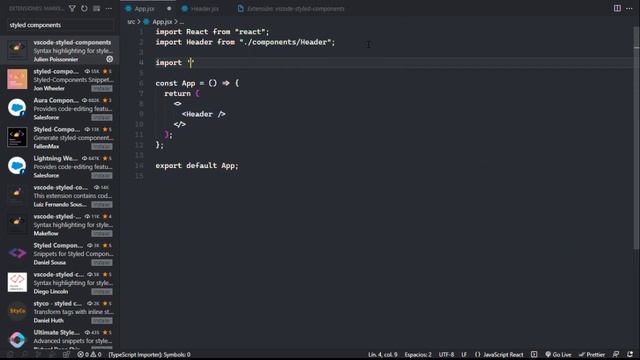The image size is (640, 360).
Task: Open extensions panel more actions menu
Action: [x=109, y=8]
